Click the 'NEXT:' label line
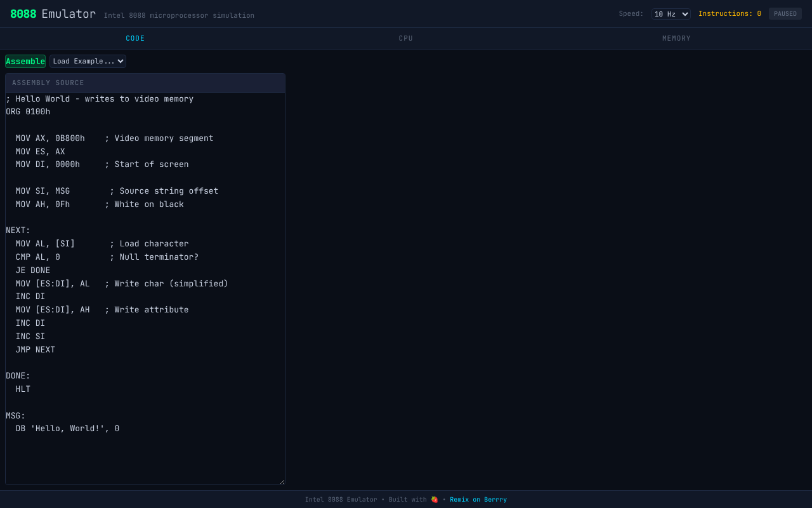 coord(18,231)
